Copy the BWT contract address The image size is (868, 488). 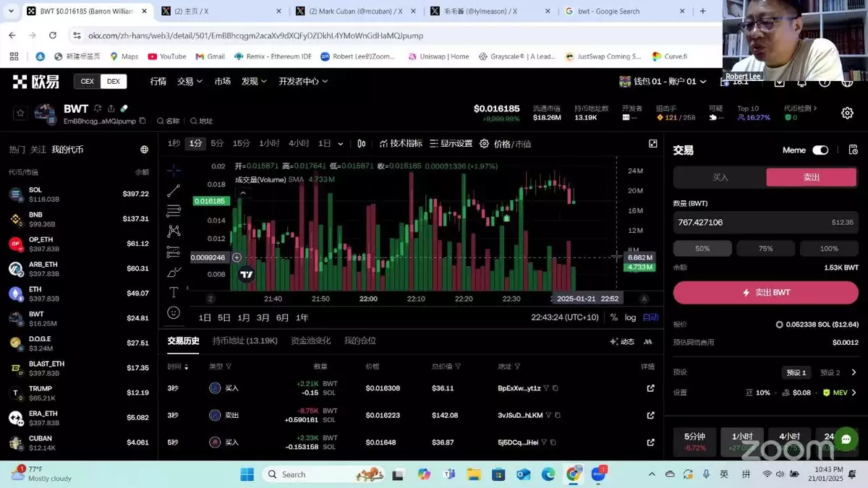142,121
